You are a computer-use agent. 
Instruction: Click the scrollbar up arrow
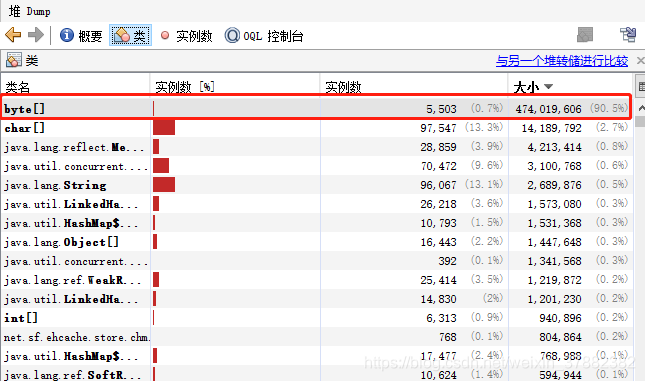tap(640, 108)
